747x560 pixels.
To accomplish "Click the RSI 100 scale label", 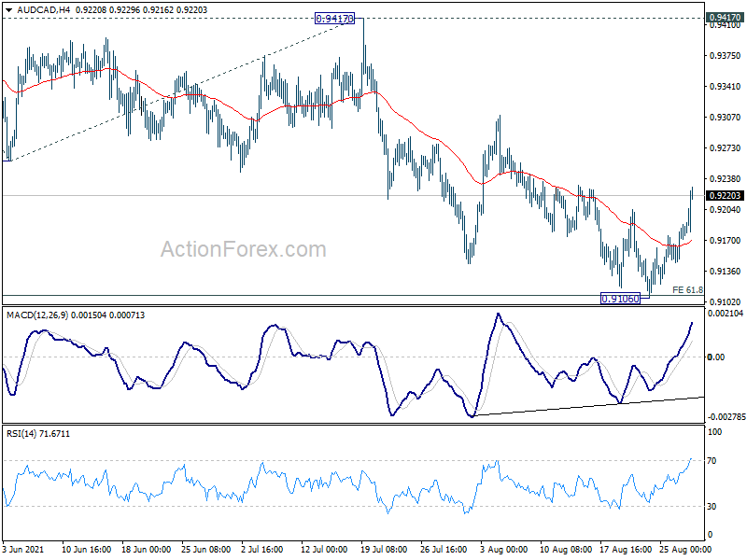I will coord(715,432).
